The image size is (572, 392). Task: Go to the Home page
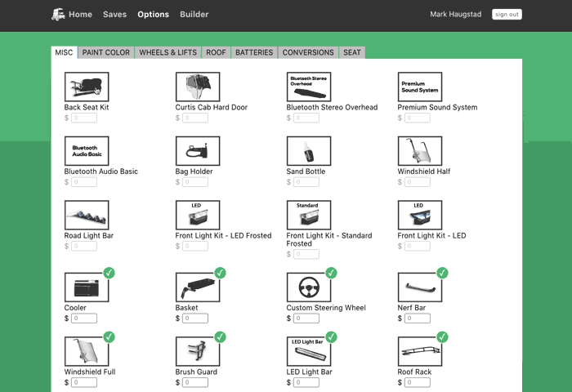pos(80,14)
